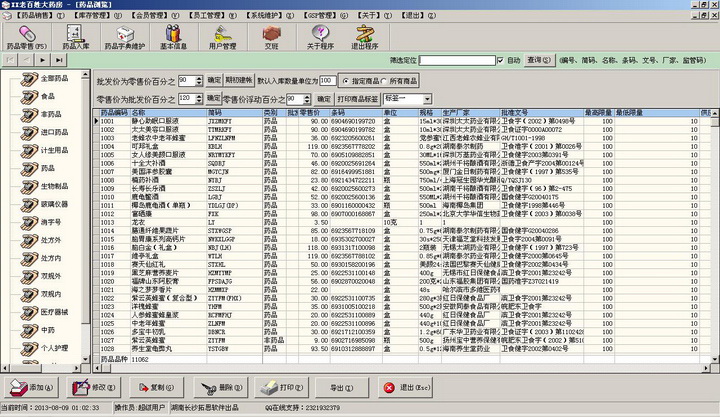This screenshot has width=720, height=417.
Task: Open 药品销售 menu
Action: point(40,15)
